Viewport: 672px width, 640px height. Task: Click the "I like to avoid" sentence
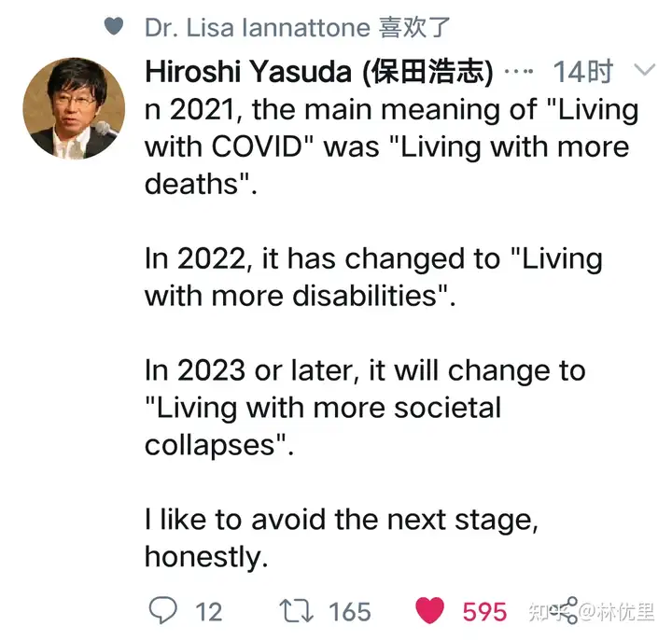point(341,537)
